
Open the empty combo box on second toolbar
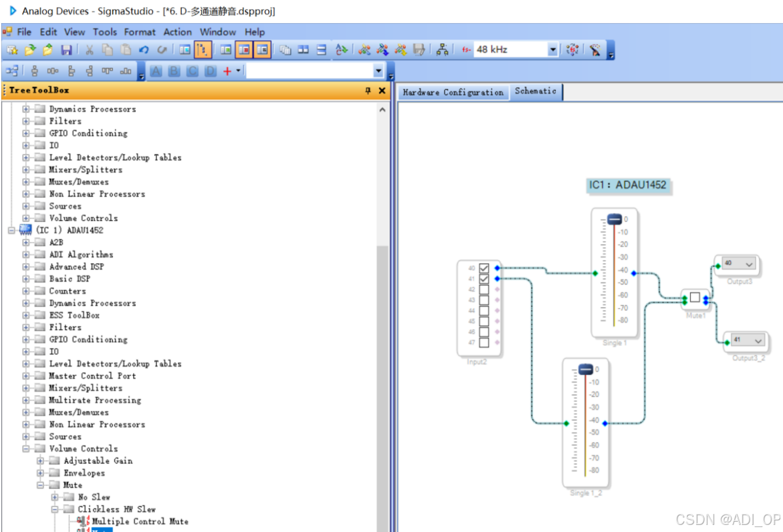[x=378, y=71]
